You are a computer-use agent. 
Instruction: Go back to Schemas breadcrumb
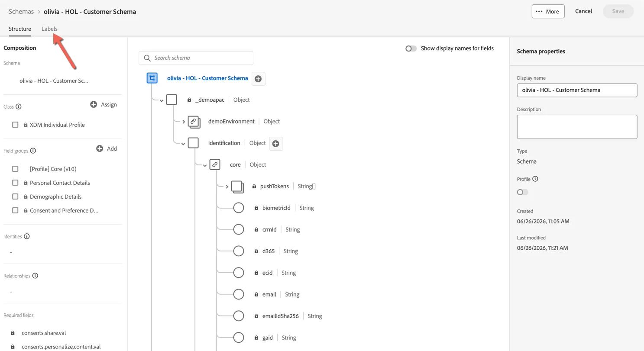tap(21, 11)
